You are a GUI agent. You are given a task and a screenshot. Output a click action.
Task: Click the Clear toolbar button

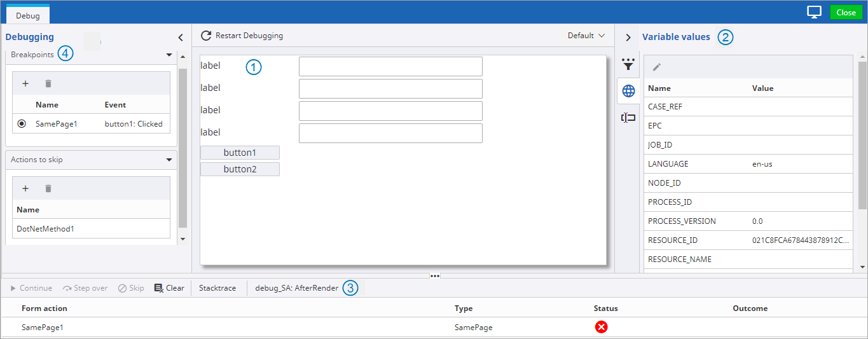[x=169, y=288]
